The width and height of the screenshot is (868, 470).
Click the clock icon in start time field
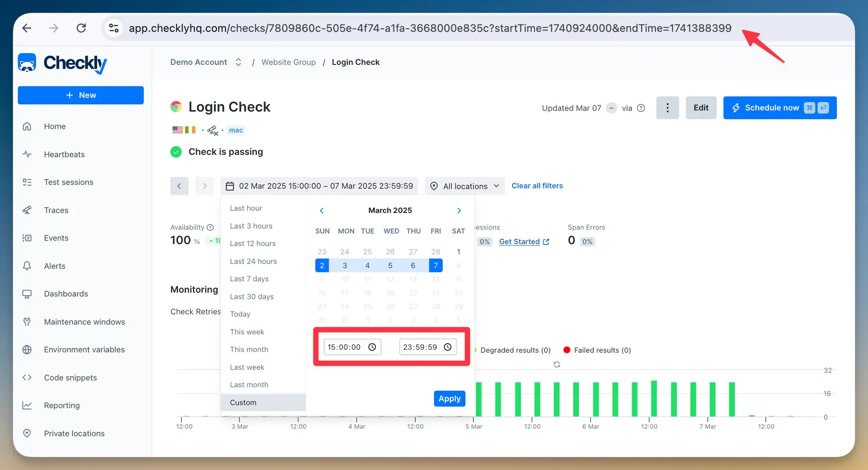tap(372, 347)
